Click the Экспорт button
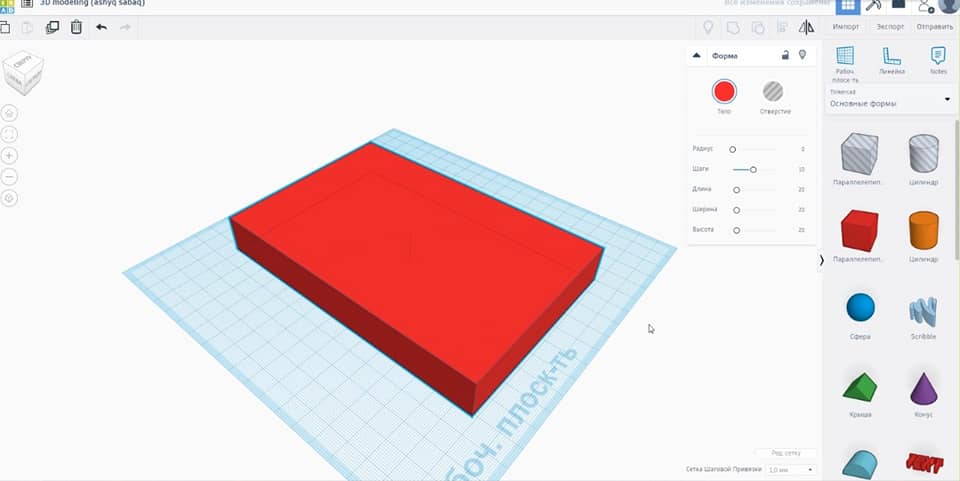Viewport: 960px width, 481px height. 890,27
